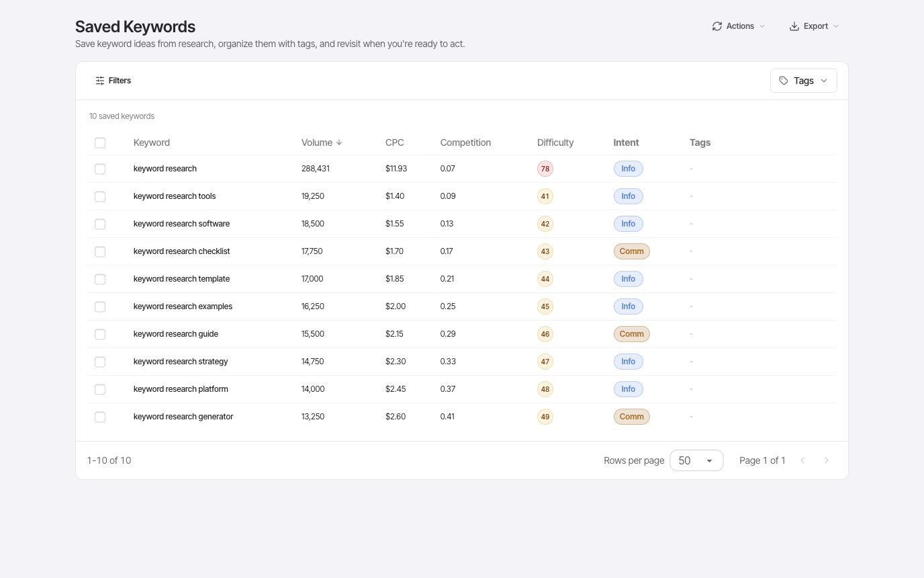Open the Filters panel

pos(113,81)
